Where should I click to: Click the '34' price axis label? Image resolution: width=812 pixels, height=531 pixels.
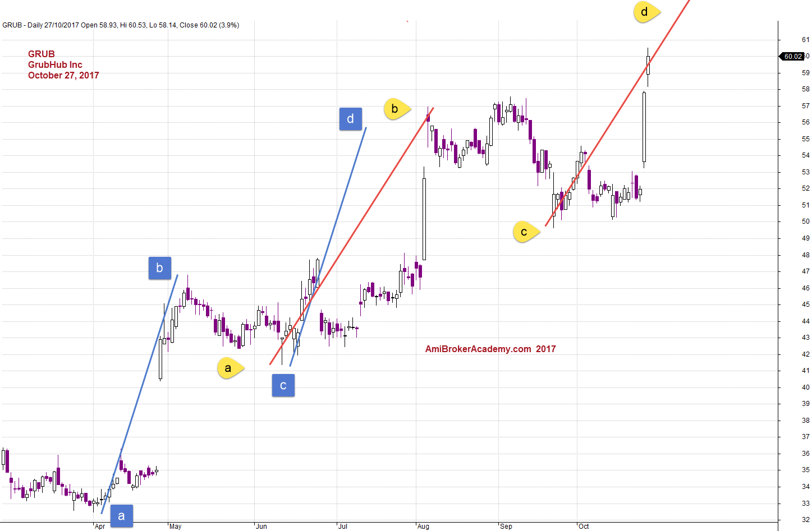point(806,487)
